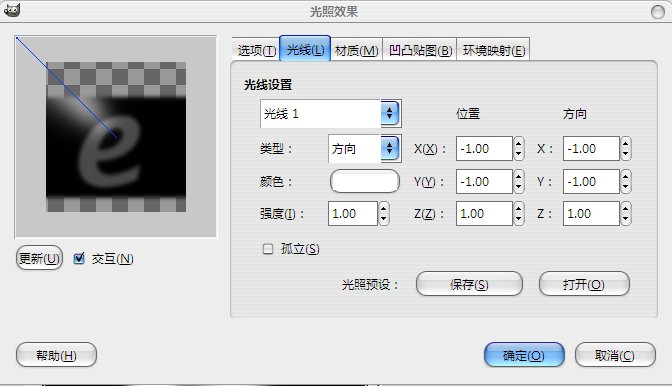
Task: Decrease position Z(Z) value with down arrow
Action: click(x=519, y=219)
